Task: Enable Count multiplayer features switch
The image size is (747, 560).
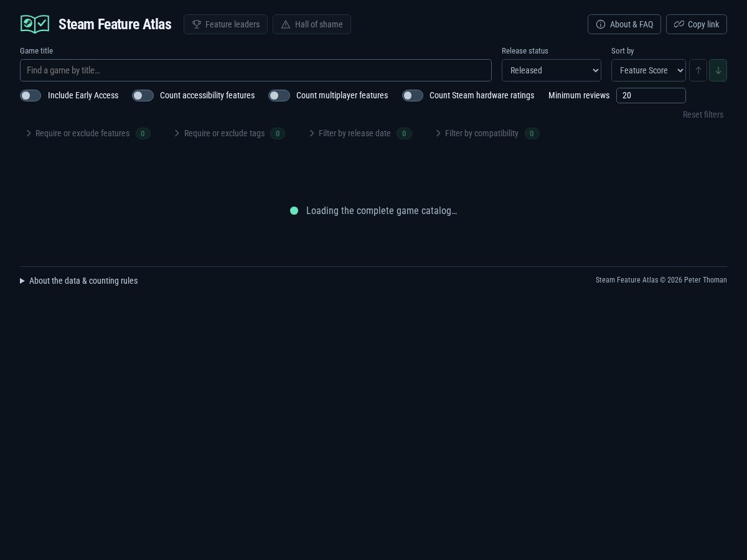Action: 279,95
